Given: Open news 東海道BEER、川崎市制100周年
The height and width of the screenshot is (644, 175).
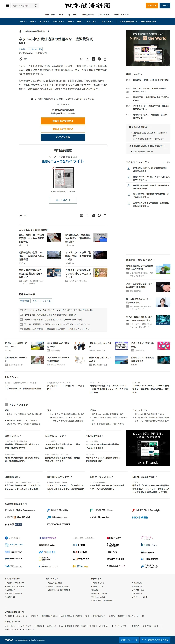Looking at the screenshot, I should (x=151, y=99).
